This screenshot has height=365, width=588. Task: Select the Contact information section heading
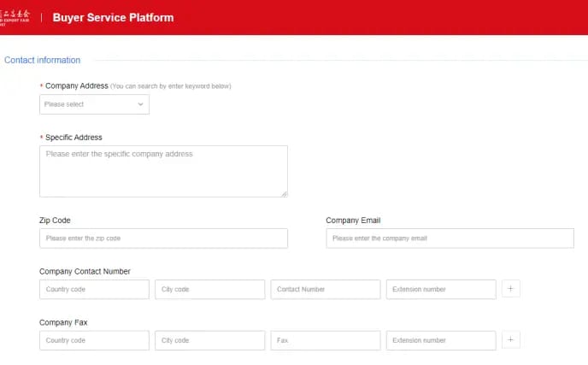pos(43,60)
